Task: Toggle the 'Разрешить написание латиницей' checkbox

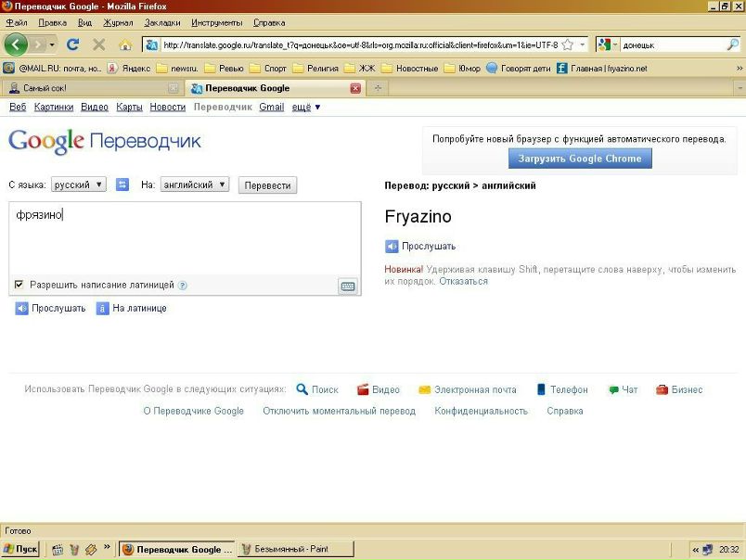Action: click(x=19, y=285)
